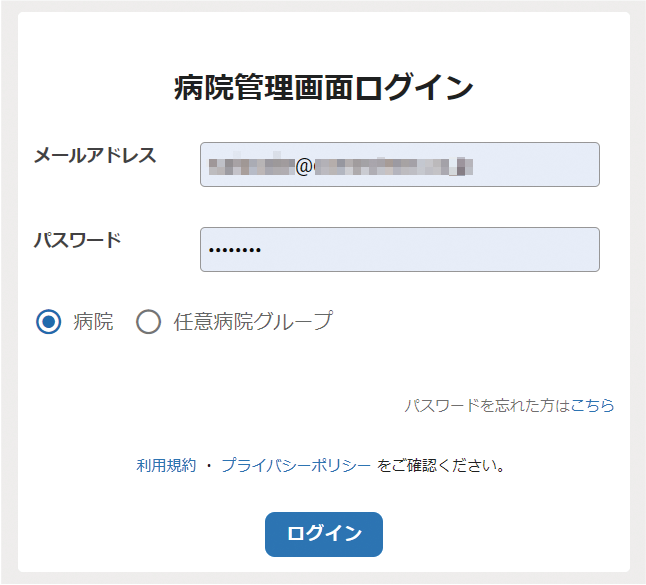Click the パスワード field label

pos(77,240)
